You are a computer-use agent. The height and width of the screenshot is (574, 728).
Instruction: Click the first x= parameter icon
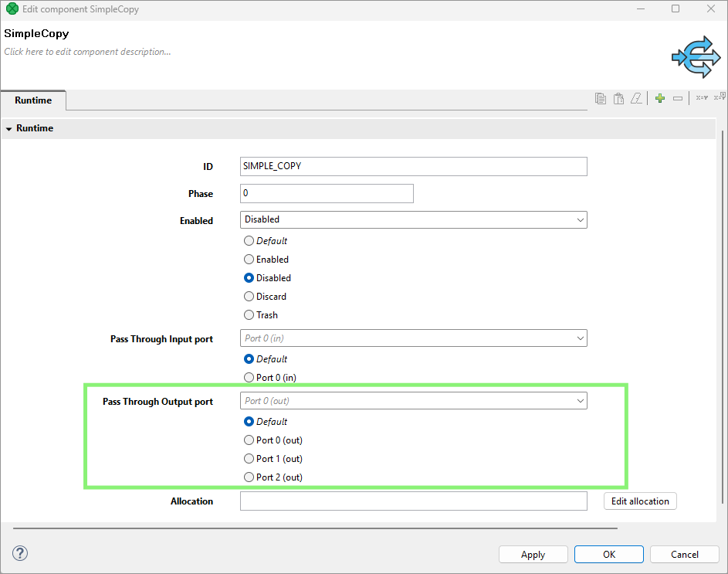[701, 98]
